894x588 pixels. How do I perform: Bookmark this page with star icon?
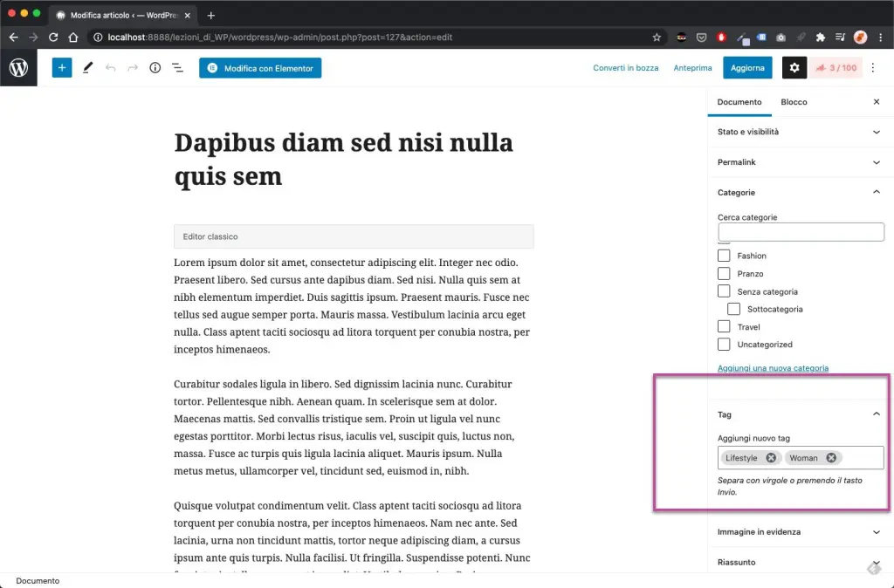(x=657, y=37)
